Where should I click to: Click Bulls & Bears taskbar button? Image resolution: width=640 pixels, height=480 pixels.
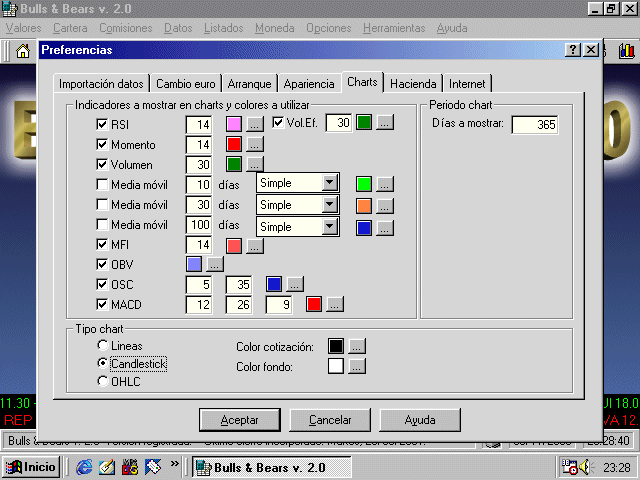click(272, 467)
